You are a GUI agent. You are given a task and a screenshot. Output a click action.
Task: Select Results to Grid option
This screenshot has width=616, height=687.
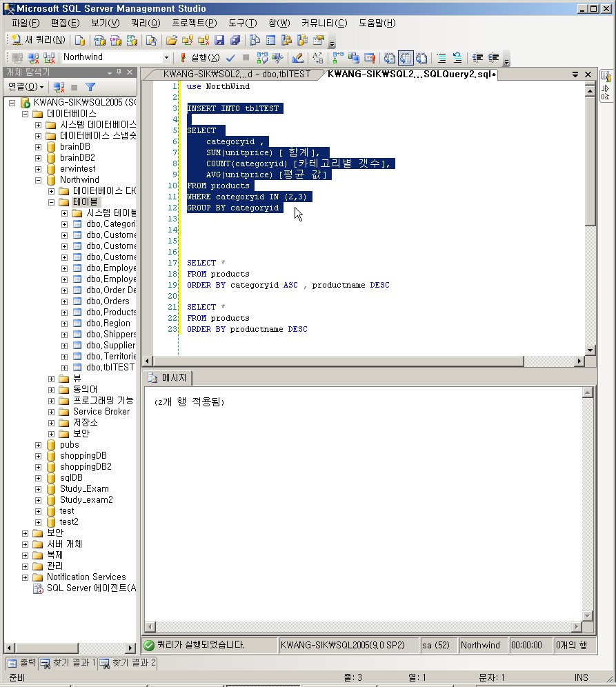406,57
